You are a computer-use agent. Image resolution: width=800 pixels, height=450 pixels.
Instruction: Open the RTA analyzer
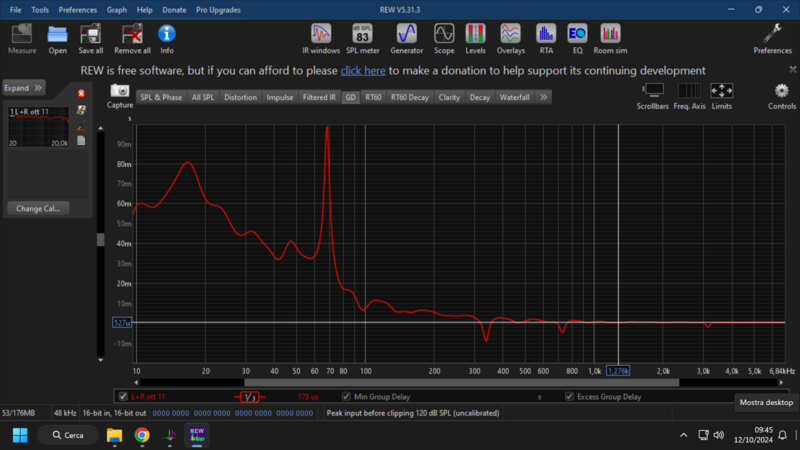pos(545,37)
